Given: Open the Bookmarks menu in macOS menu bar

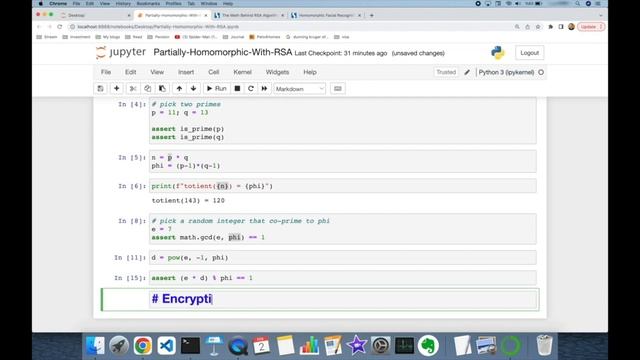Looking at the screenshot, I should pos(148,4).
